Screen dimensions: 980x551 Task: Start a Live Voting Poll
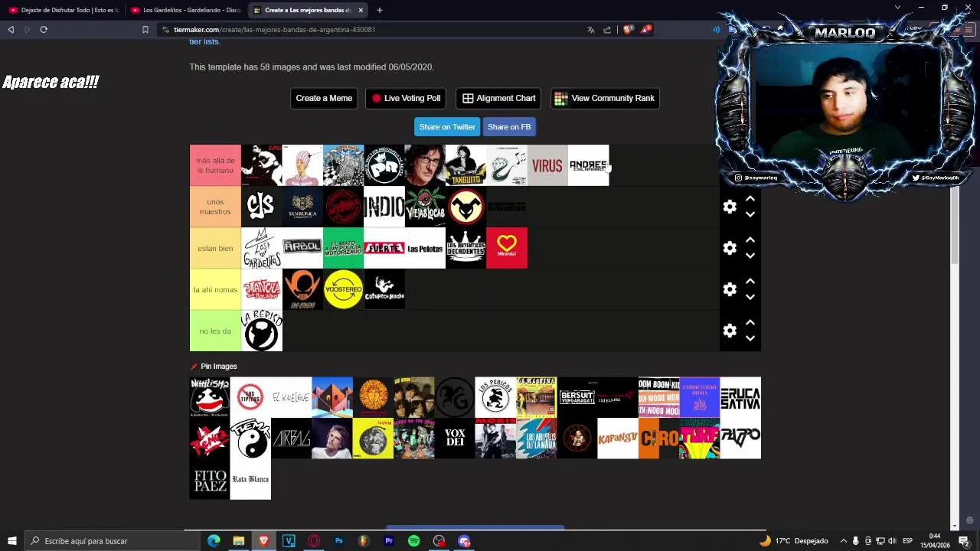406,98
